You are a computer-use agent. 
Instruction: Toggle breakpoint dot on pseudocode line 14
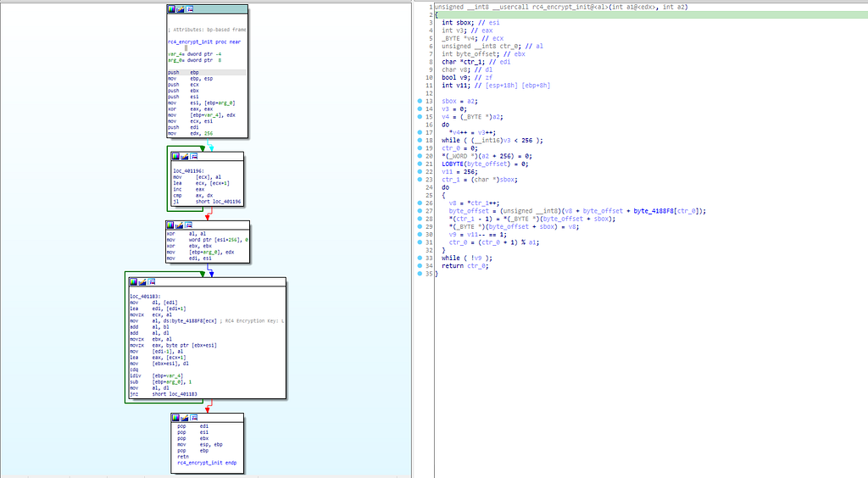tap(420, 109)
